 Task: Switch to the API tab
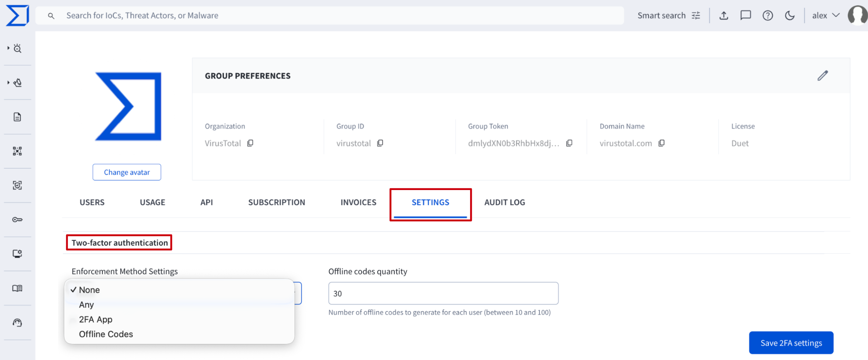point(207,203)
